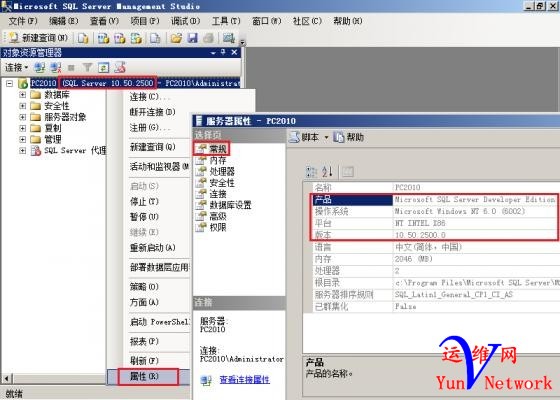Open the 连接 dropdown in Object Explorer
Image resolution: width=560 pixels, height=400 pixels.
tap(16, 67)
